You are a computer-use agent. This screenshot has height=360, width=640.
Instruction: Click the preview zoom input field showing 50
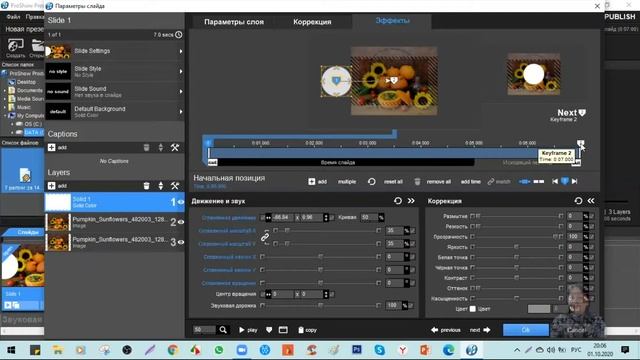204,330
